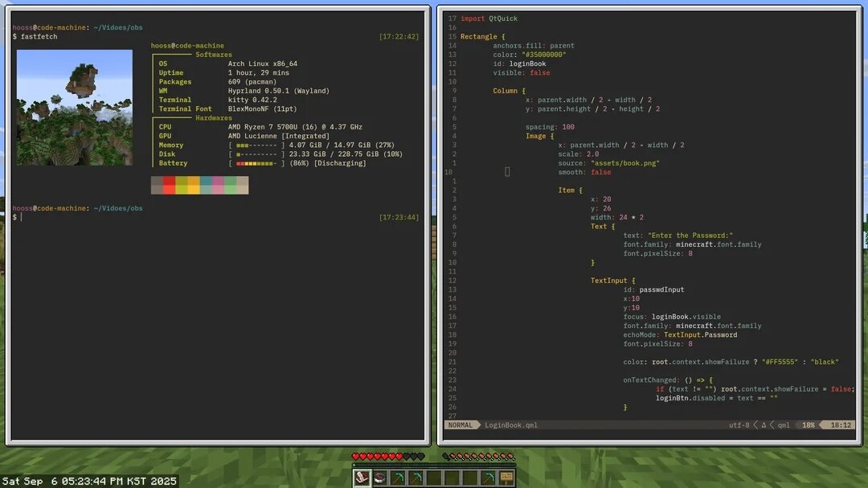The width and height of the screenshot is (868, 488).
Task: Click the 'AMD Ryzen 7 5700U' CPU value
Action: (295, 127)
